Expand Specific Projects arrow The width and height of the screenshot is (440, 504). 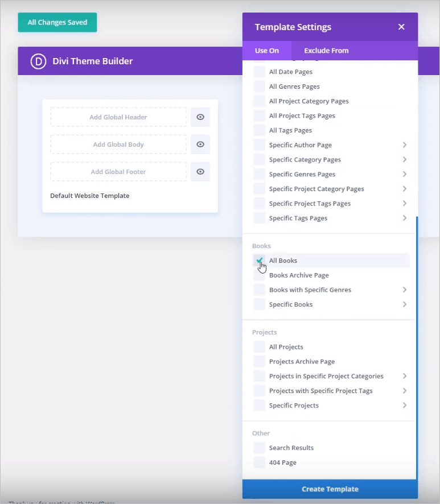pyautogui.click(x=405, y=406)
